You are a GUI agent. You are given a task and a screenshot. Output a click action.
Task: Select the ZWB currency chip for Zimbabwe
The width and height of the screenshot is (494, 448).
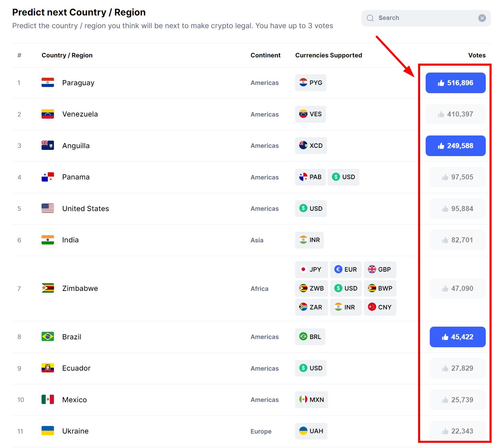point(311,288)
